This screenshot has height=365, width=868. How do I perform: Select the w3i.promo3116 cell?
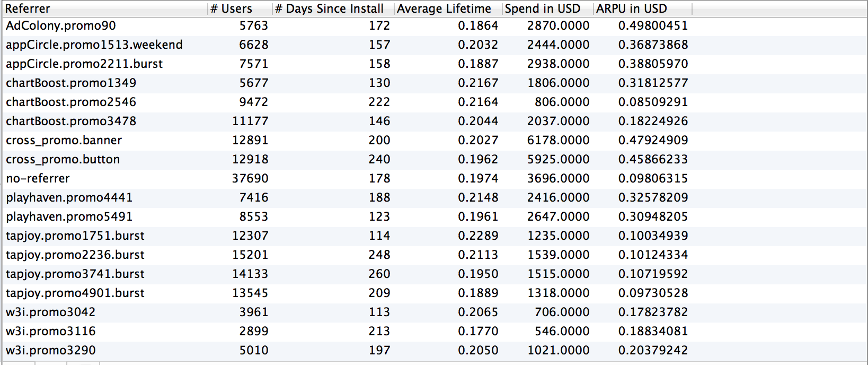pos(51,331)
